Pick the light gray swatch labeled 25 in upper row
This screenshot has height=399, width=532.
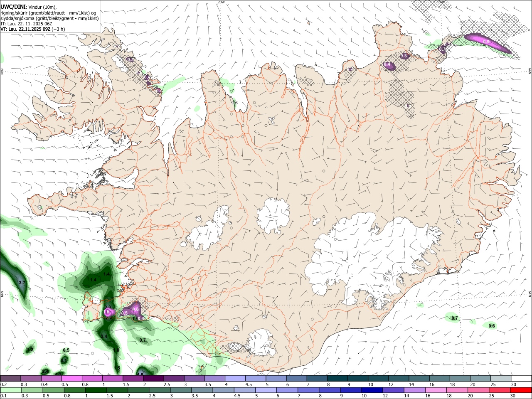click(x=501, y=378)
